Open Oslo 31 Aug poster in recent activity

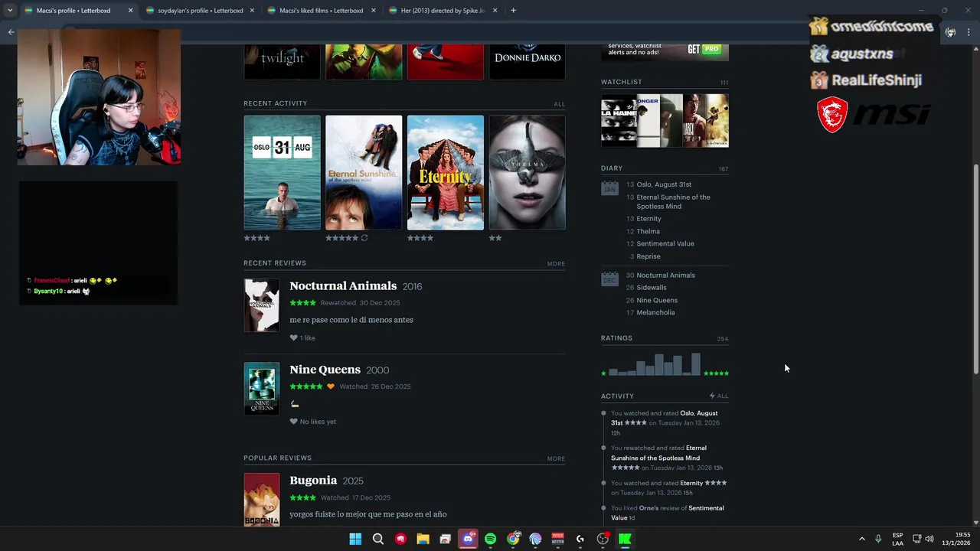(x=282, y=172)
